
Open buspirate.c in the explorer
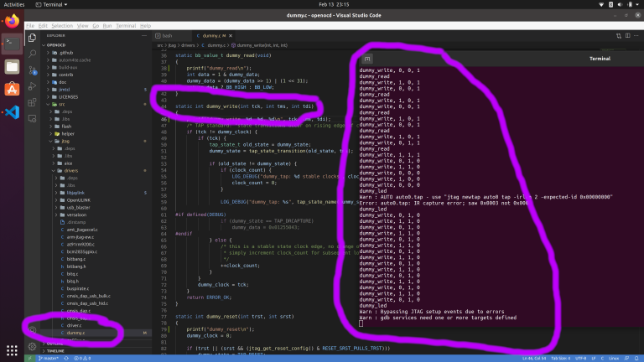tap(78, 288)
